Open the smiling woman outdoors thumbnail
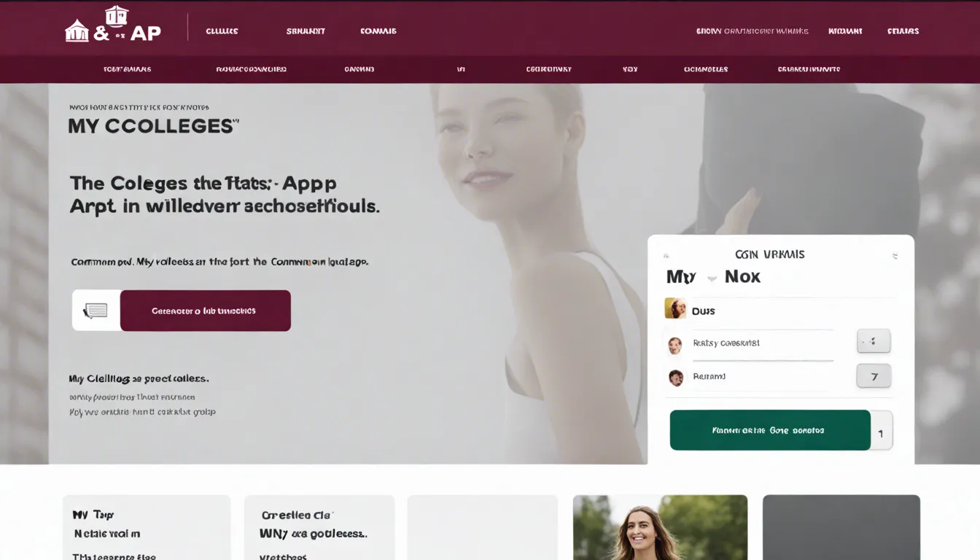Screen dimensions: 980x560 click(660, 527)
